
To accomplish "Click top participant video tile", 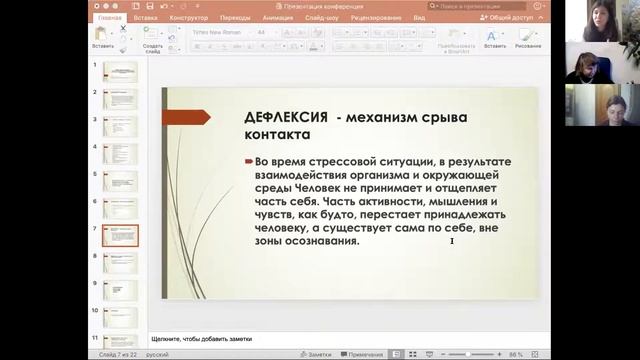I will pos(602,21).
